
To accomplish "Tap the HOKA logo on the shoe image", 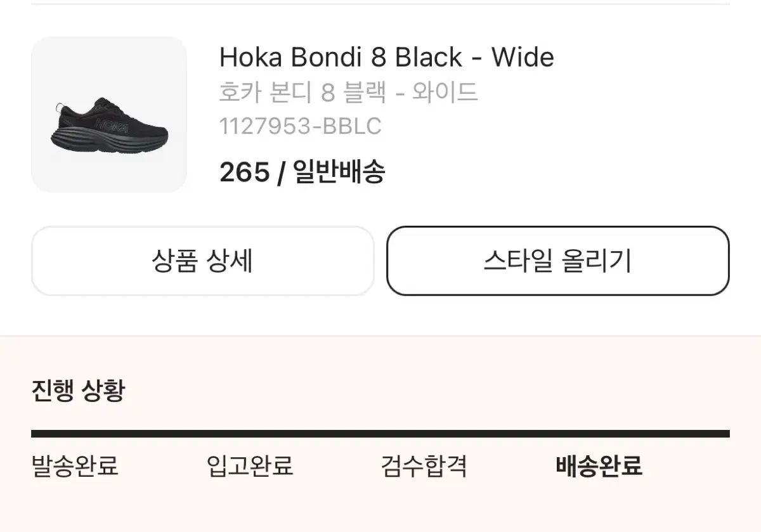I will tap(112, 125).
